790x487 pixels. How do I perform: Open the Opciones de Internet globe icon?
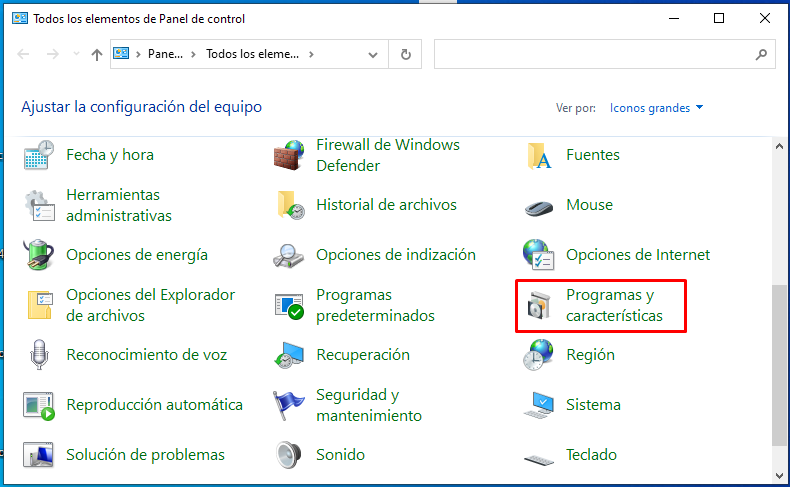tap(539, 255)
